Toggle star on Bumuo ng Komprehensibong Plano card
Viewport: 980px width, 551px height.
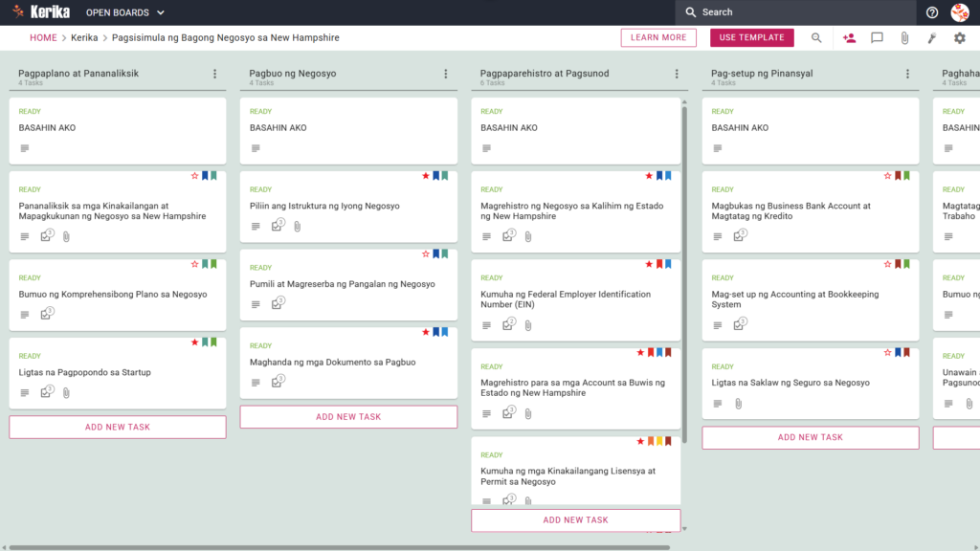pyautogui.click(x=194, y=264)
